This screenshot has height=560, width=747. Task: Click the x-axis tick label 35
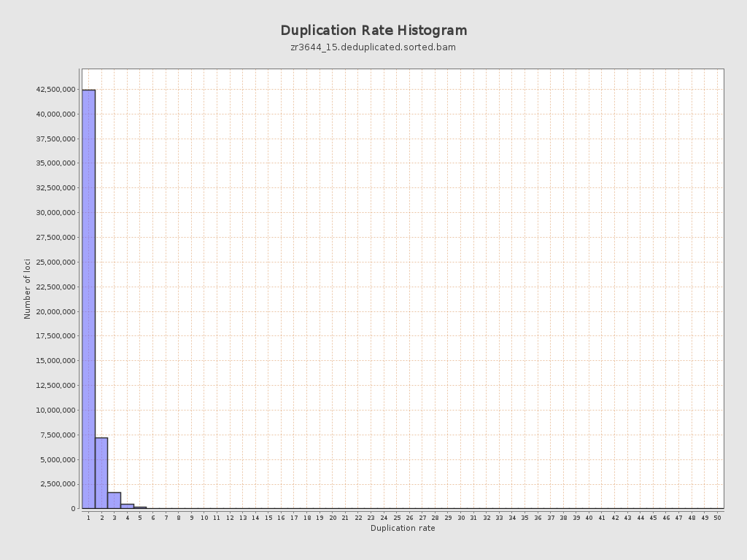525,518
